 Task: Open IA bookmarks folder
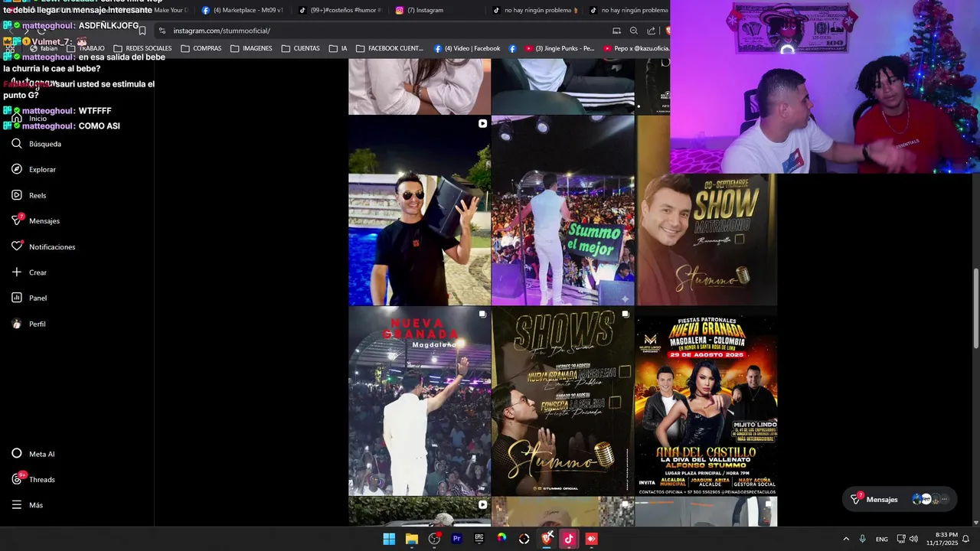pos(338,48)
